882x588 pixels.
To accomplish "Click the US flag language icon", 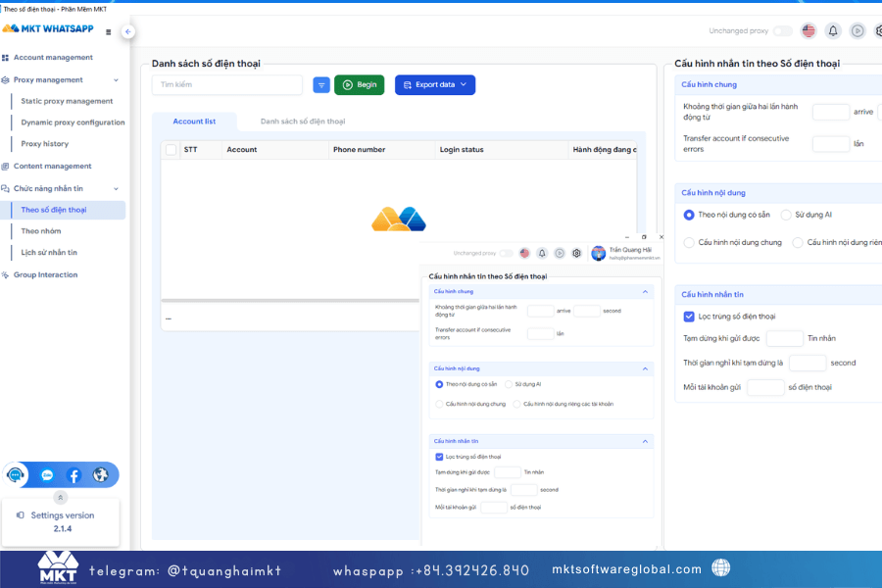I will 808,31.
